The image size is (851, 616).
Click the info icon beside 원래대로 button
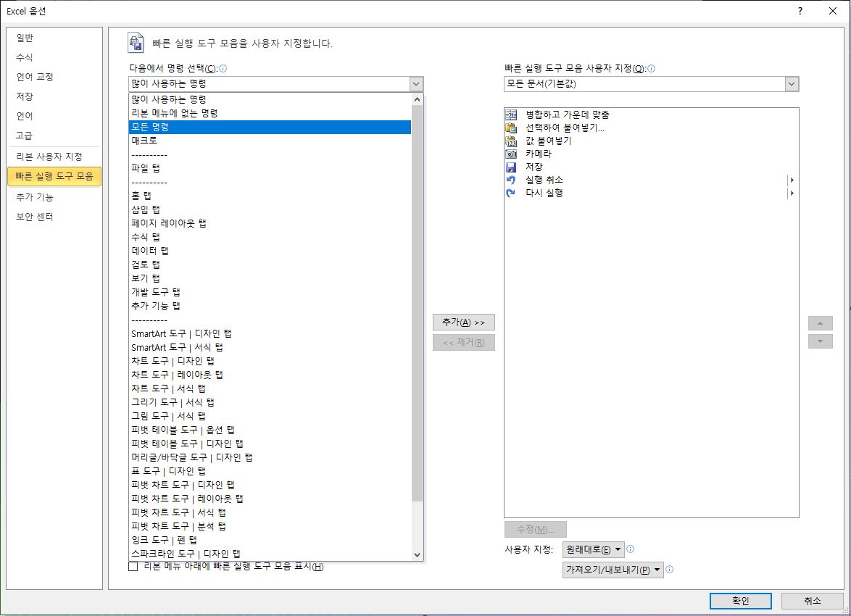(x=630, y=549)
